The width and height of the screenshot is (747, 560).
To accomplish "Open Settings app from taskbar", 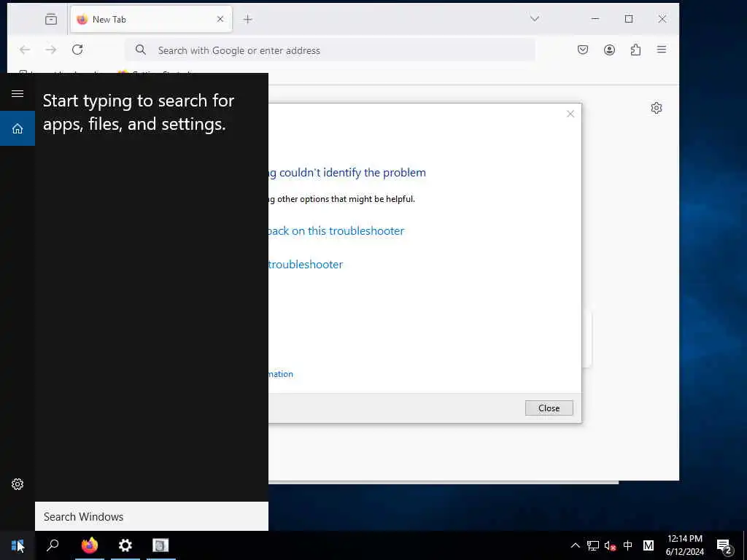I will click(125, 545).
